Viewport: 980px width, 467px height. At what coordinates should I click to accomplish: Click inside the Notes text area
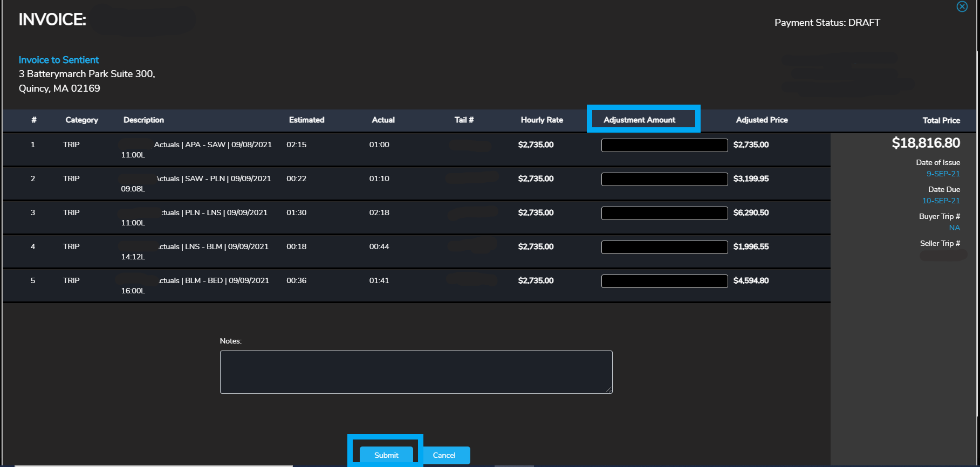(x=416, y=372)
